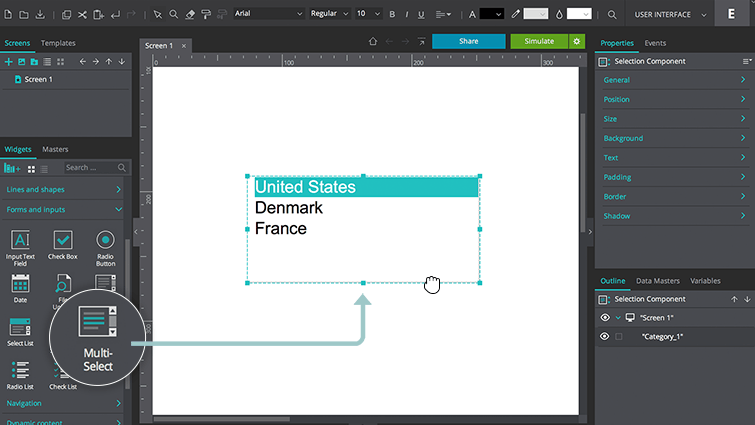Click the image icon in Screens toolbar
Image resolution: width=755 pixels, height=425 pixels.
tap(21, 62)
